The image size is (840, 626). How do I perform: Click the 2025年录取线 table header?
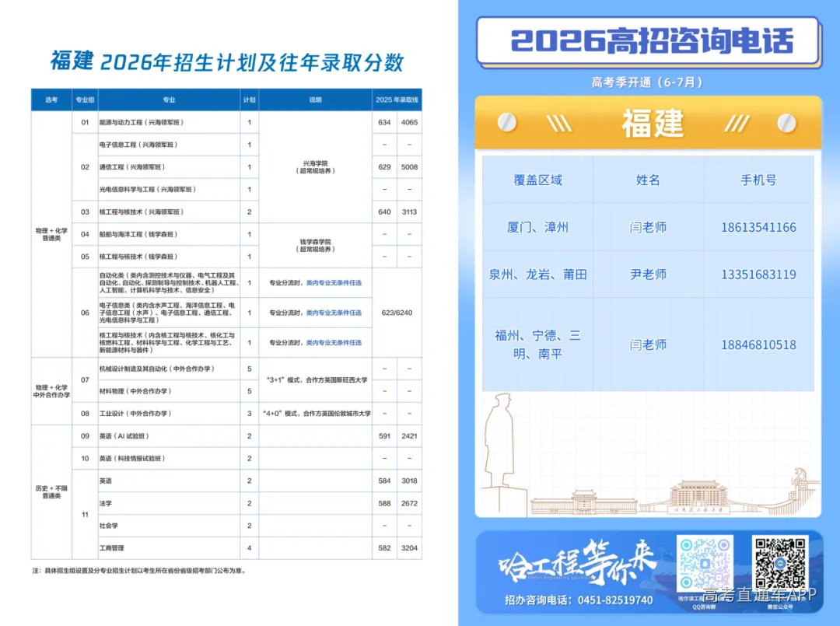click(x=397, y=100)
